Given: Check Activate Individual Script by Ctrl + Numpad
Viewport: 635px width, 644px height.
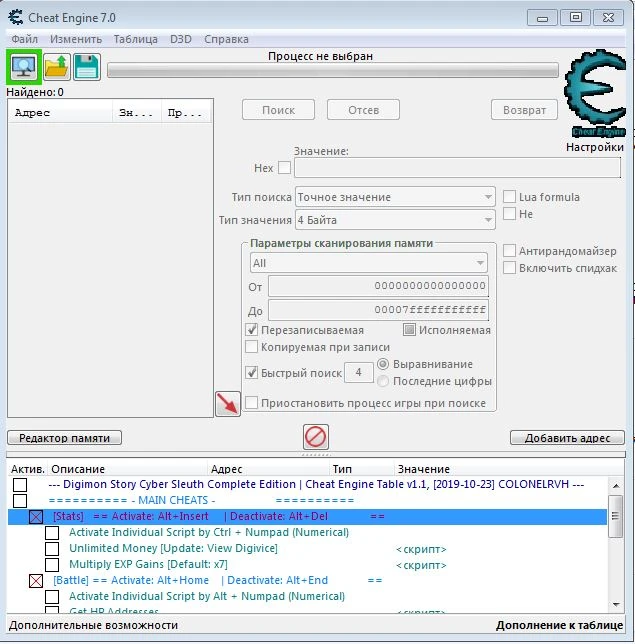Looking at the screenshot, I should pos(52,533).
